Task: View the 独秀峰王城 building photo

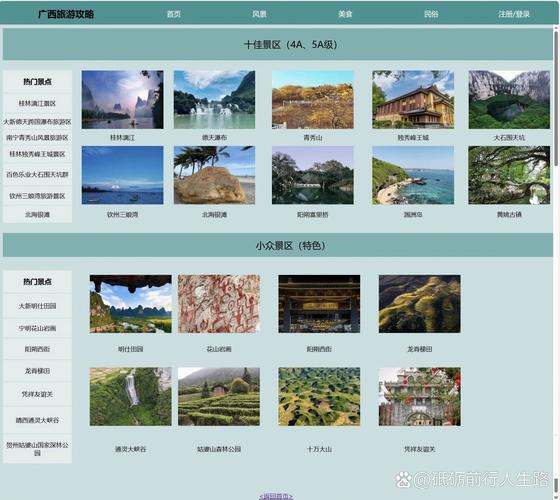Action: click(413, 99)
